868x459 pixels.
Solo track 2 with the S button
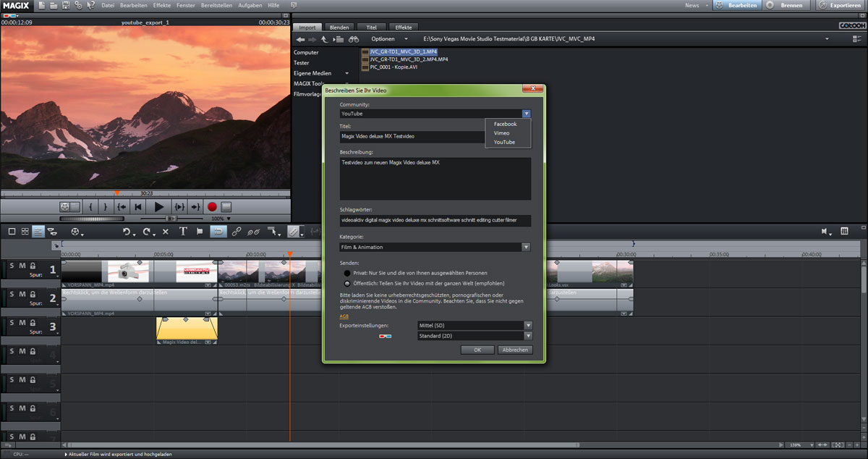(12, 294)
